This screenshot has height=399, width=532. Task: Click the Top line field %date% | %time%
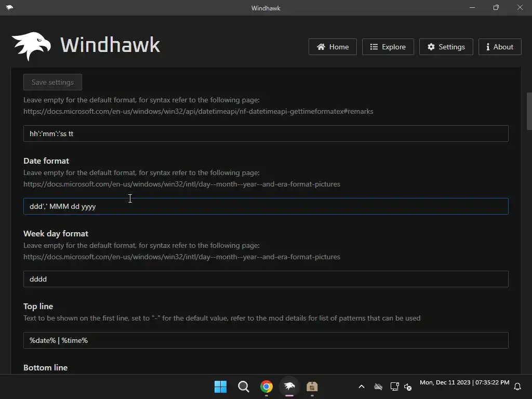265,340
